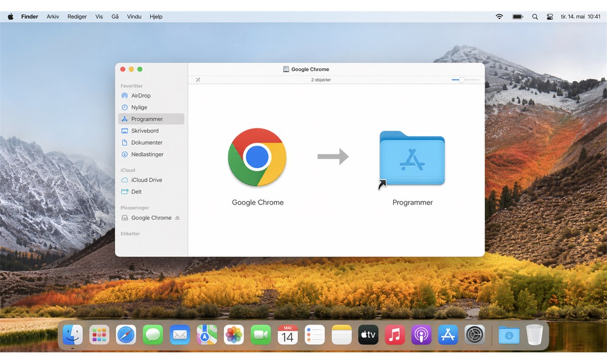
Task: Open Launchpad from the Dock
Action: pos(100,335)
